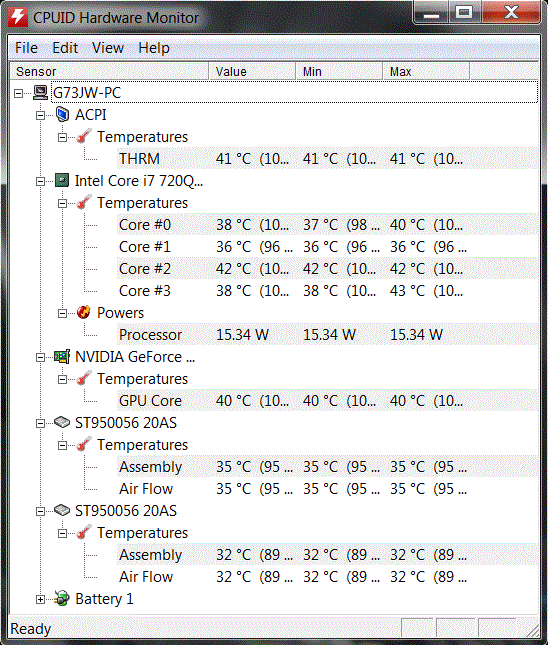Select the Intel Core i7 processor chip icon
The width and height of the screenshot is (548, 645).
tap(62, 180)
